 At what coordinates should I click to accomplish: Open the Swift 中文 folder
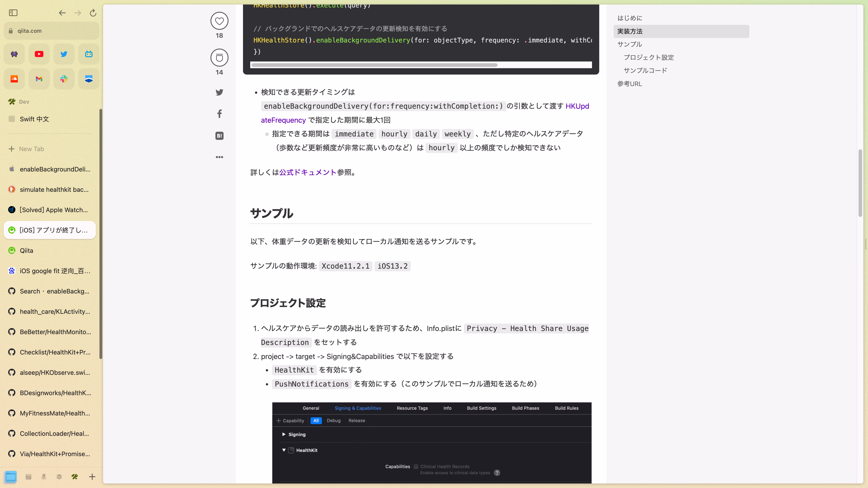34,119
